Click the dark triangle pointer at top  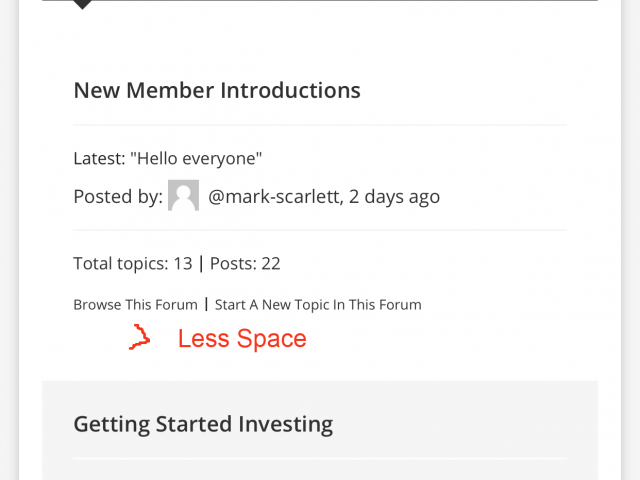pyautogui.click(x=82, y=4)
